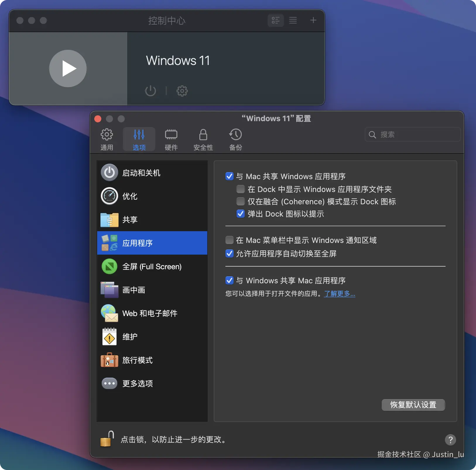Viewport: 476px width, 470px height.
Task: Click the ellipsis icon beside 更多选项
Action: pyautogui.click(x=109, y=383)
